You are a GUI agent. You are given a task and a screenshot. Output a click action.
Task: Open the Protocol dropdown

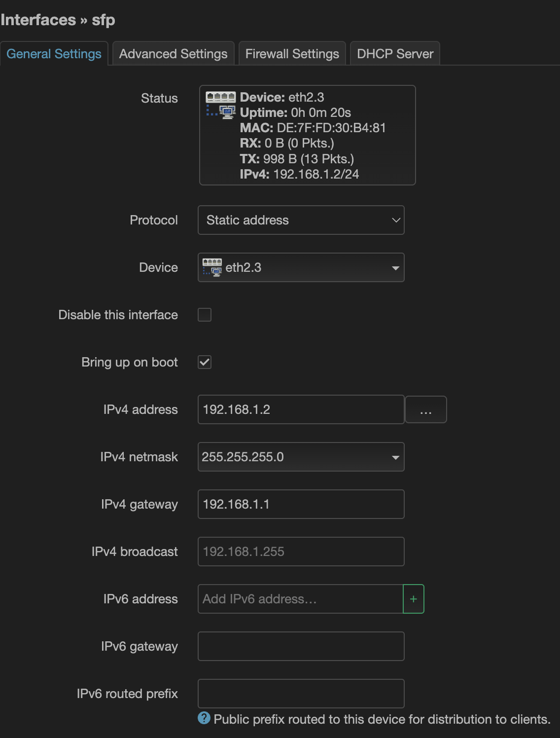(x=301, y=220)
